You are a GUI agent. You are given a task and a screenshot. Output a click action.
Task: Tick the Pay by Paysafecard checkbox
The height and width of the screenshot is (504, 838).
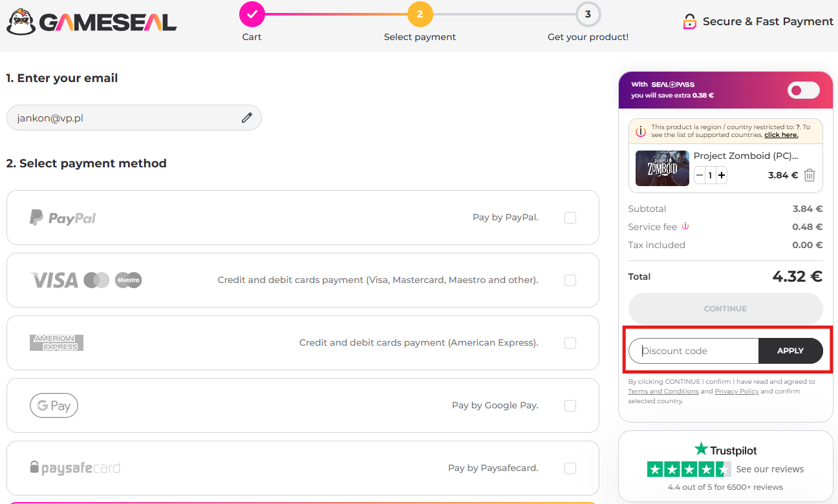point(570,468)
